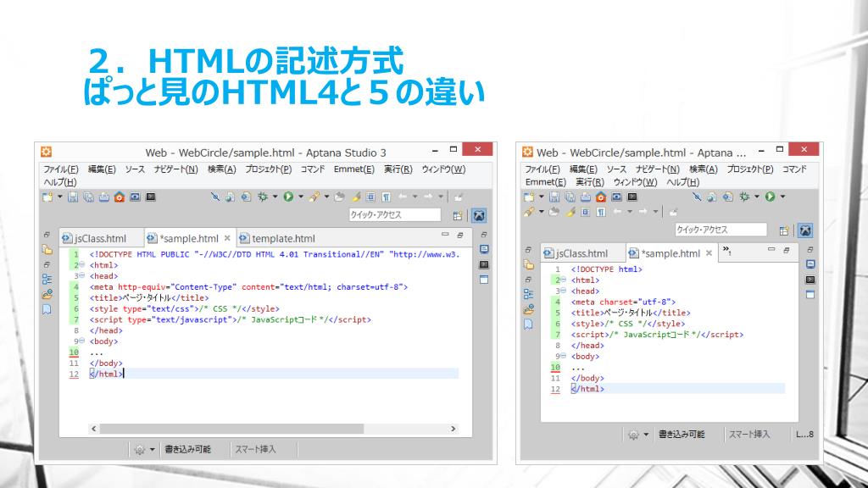Screen dimensions: 868x488
Task: Open Run dropdown arrow in right window
Action: pyautogui.click(x=782, y=197)
